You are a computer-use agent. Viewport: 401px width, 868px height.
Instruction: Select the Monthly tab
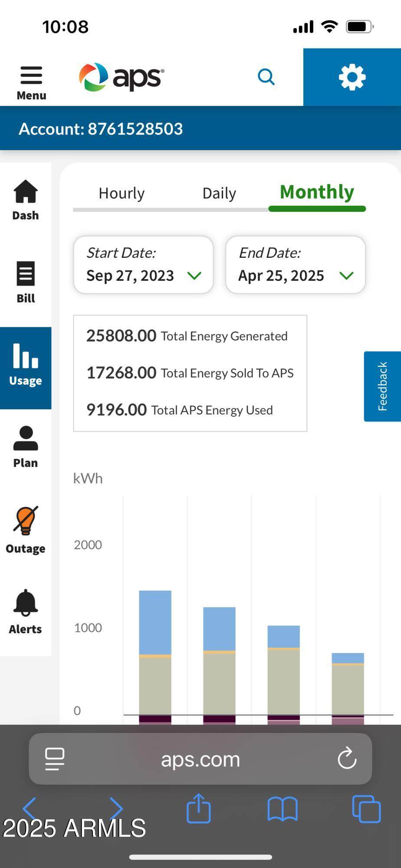(x=317, y=193)
